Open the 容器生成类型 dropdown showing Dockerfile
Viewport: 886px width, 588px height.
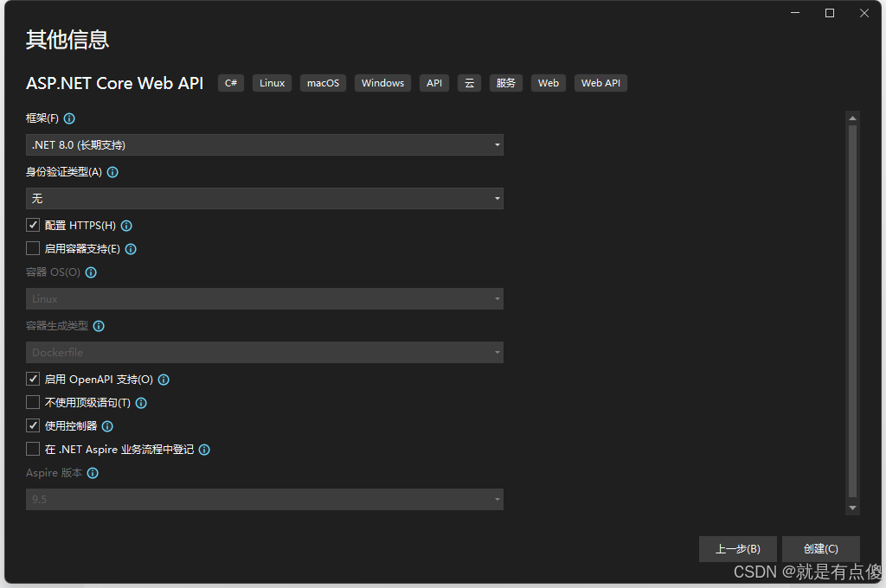265,353
